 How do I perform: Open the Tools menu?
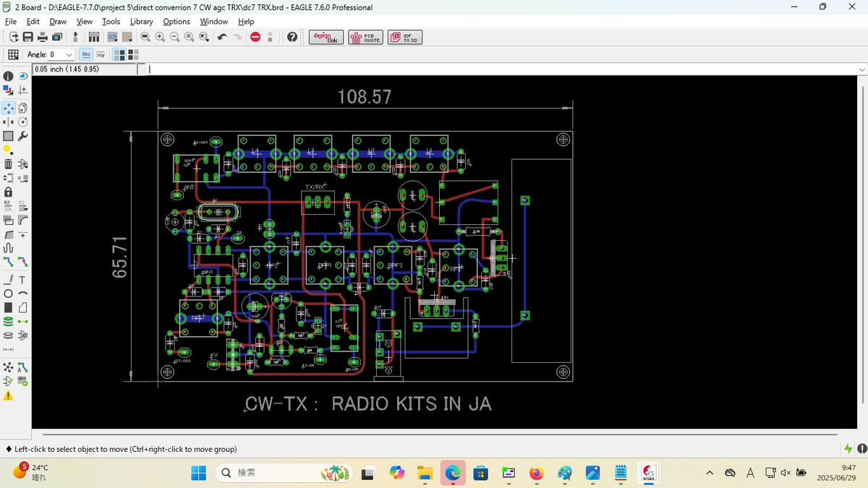click(111, 22)
